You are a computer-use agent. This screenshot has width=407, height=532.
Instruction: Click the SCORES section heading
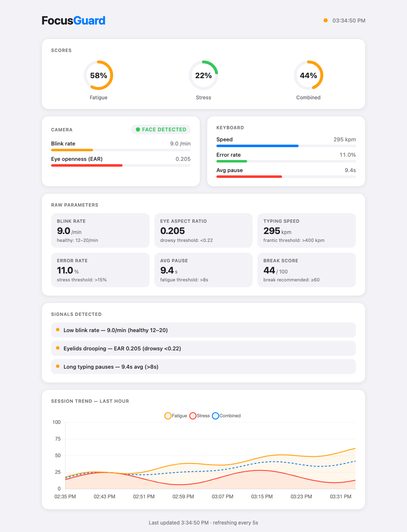61,50
